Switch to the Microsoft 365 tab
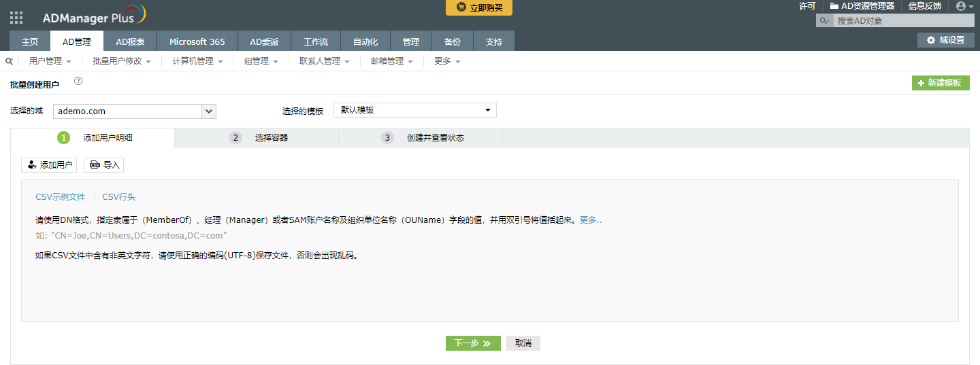Screen dimensions: 980x365 197,41
